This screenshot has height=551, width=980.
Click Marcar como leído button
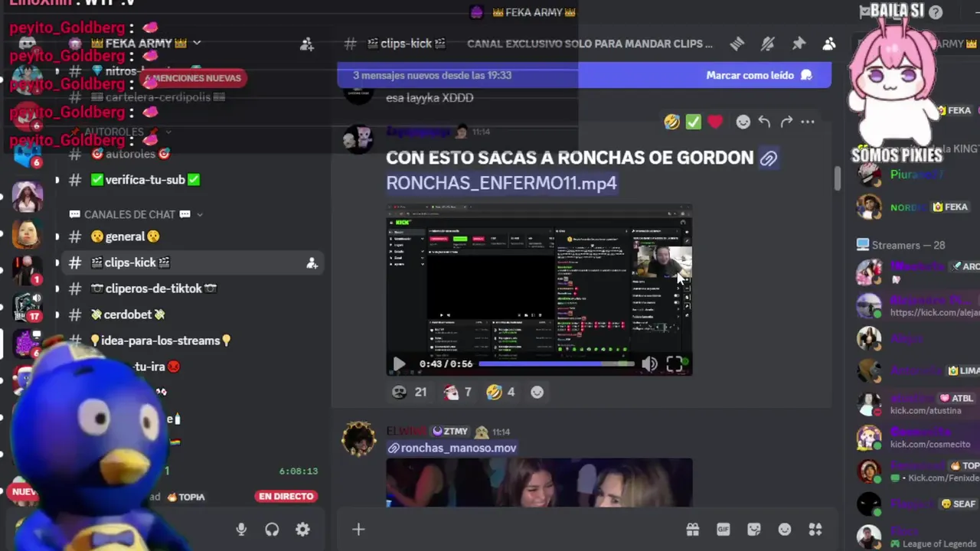click(759, 75)
